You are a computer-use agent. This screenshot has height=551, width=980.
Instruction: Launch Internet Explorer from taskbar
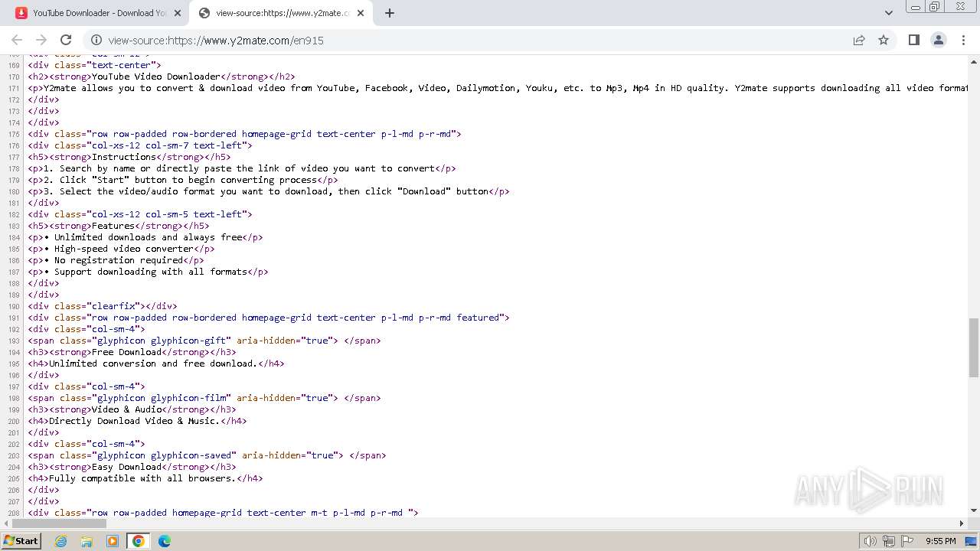pyautogui.click(x=61, y=541)
